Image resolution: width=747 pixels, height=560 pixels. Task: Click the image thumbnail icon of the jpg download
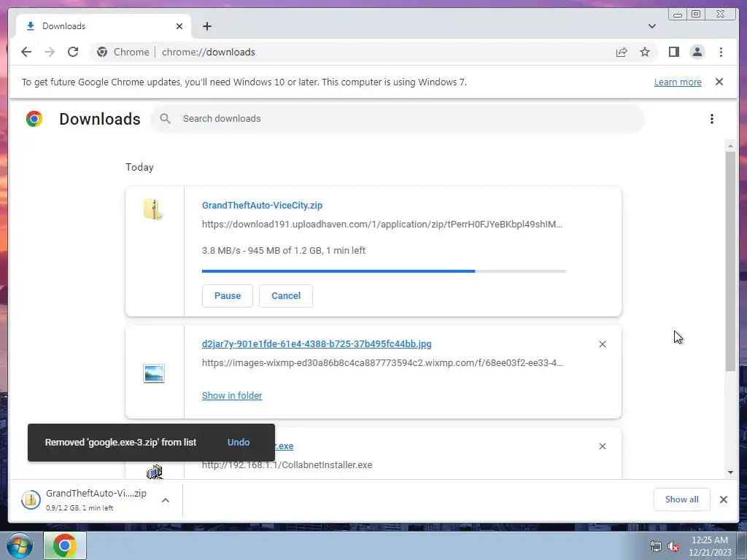click(x=154, y=373)
